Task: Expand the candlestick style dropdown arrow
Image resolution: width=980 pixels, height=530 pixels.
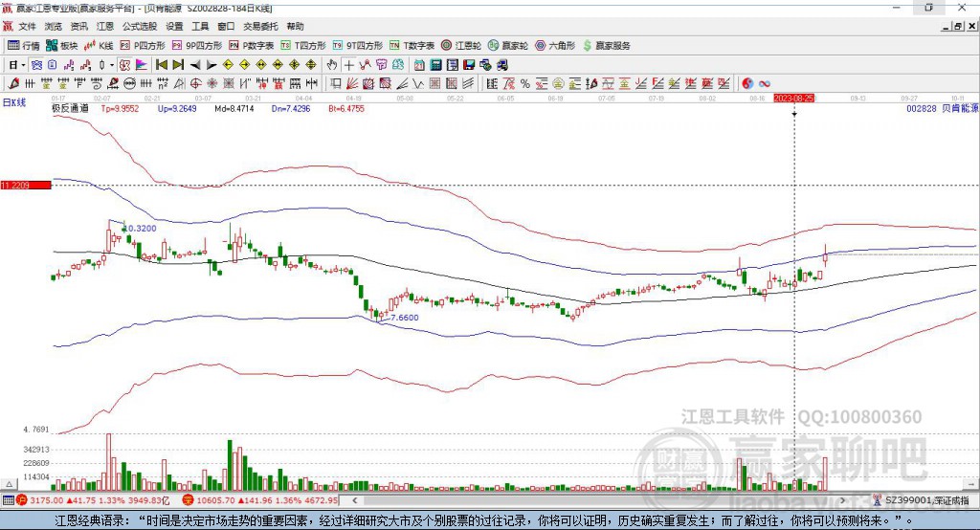Action: (112, 65)
